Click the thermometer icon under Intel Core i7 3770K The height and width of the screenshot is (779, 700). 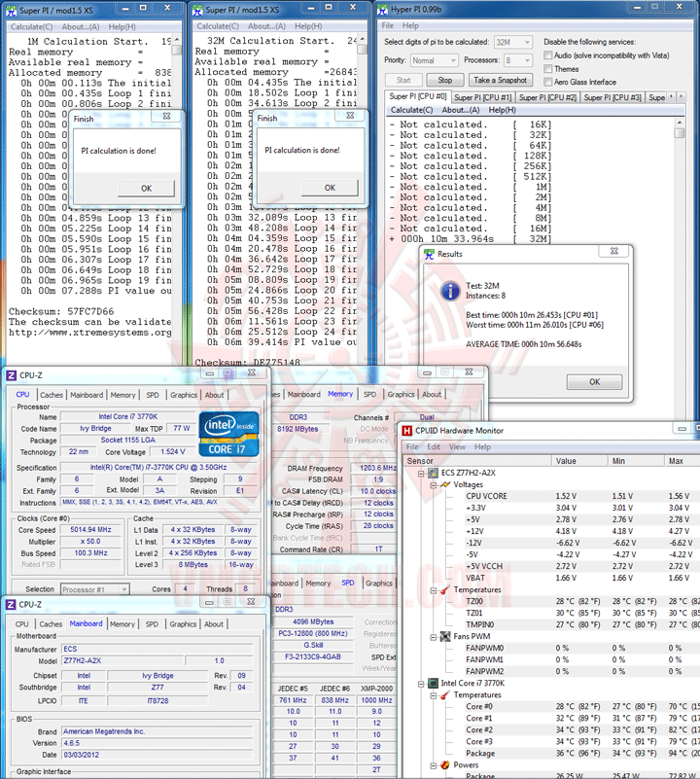(445, 695)
